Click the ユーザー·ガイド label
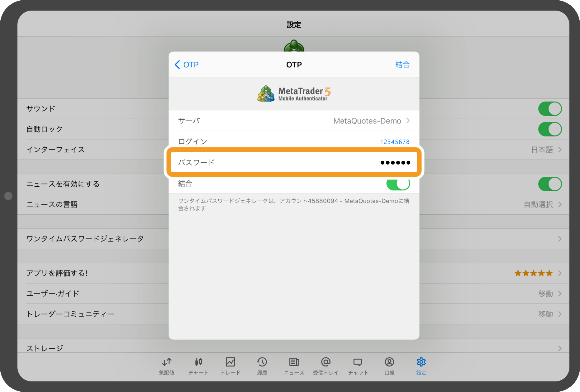Screen dimensions: 580x392 pos(53,294)
